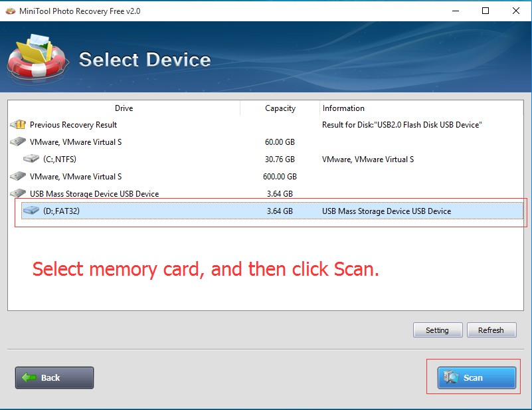The image size is (532, 410).
Task: Select the Previous Recovery Result entry
Action: (133, 125)
